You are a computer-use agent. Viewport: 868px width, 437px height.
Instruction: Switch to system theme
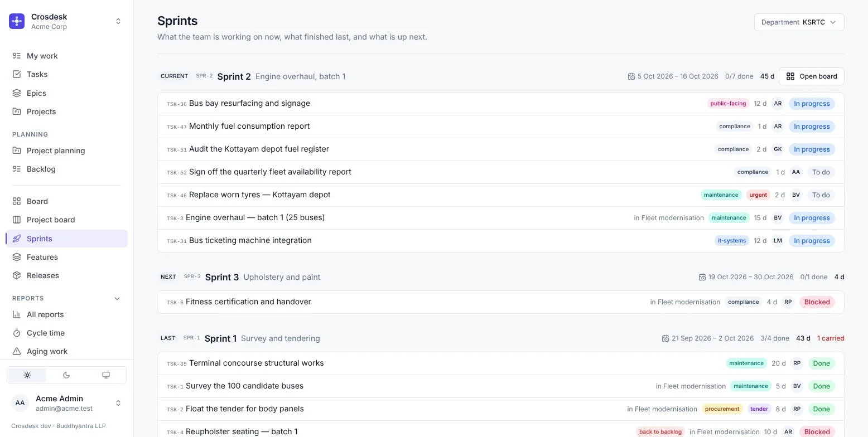coord(106,375)
